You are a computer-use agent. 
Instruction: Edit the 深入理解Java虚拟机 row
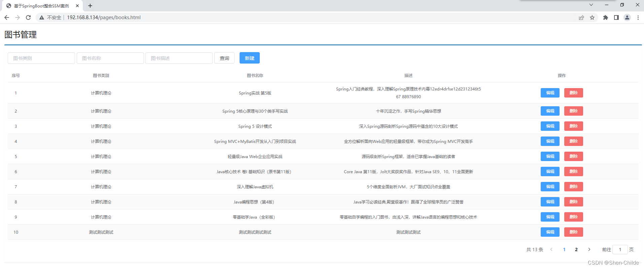(550, 187)
